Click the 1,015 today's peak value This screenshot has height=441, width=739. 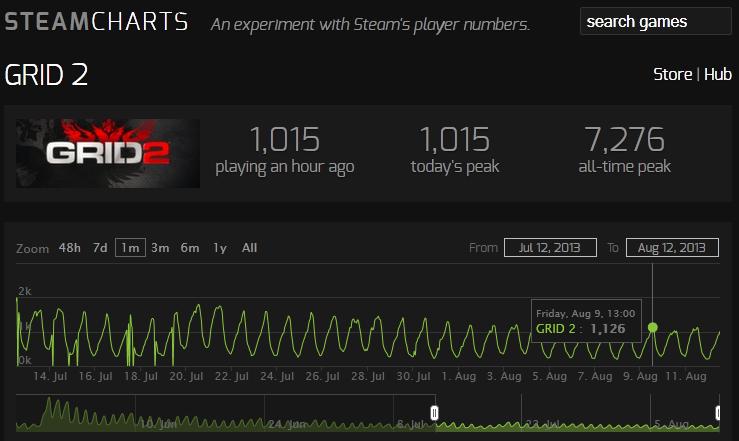coord(455,139)
